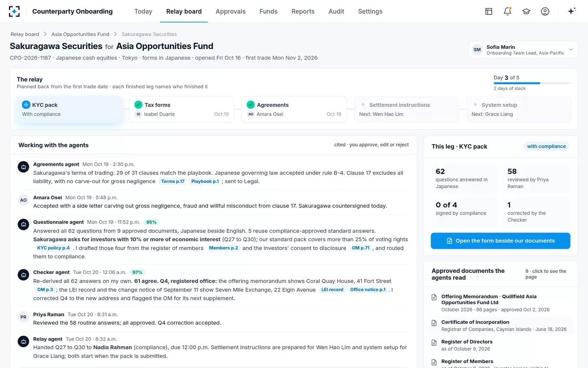Click the Counterparty Onboarding logo icon

pos(14,11)
